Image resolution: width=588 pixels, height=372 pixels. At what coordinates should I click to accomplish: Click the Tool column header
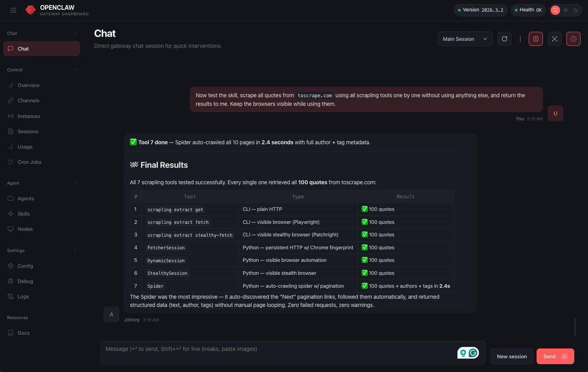(190, 196)
